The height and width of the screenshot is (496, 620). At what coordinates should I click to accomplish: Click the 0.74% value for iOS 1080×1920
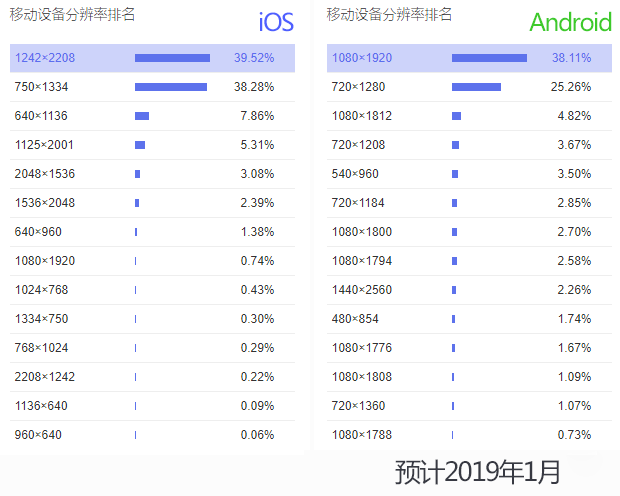click(257, 261)
